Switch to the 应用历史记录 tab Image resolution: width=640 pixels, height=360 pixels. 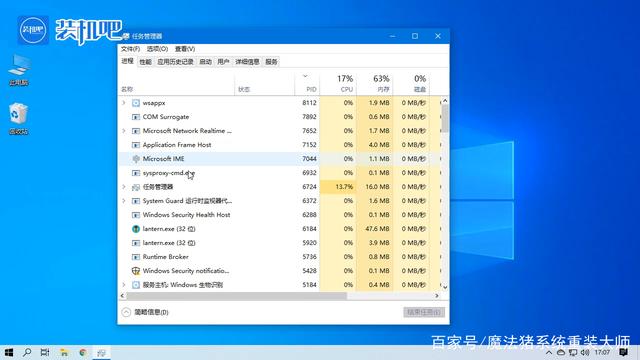(175, 62)
